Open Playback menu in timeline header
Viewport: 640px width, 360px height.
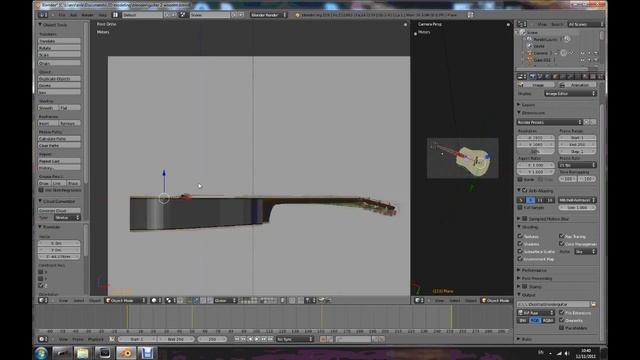click(96, 339)
